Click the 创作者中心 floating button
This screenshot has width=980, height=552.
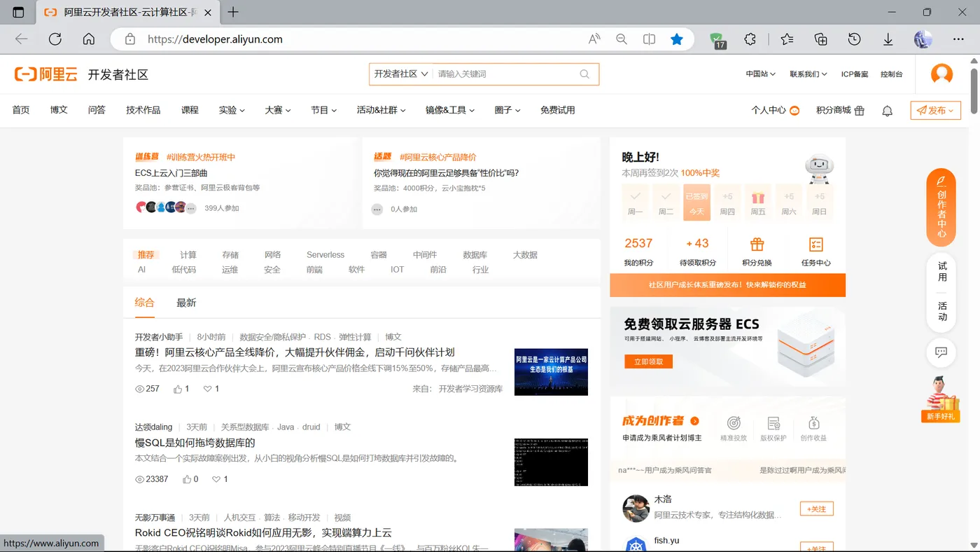(x=941, y=207)
